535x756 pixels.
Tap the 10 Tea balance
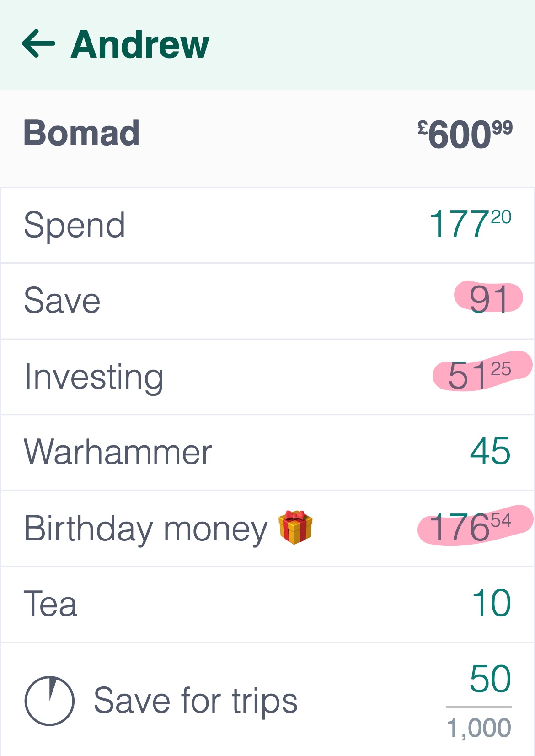[492, 603]
